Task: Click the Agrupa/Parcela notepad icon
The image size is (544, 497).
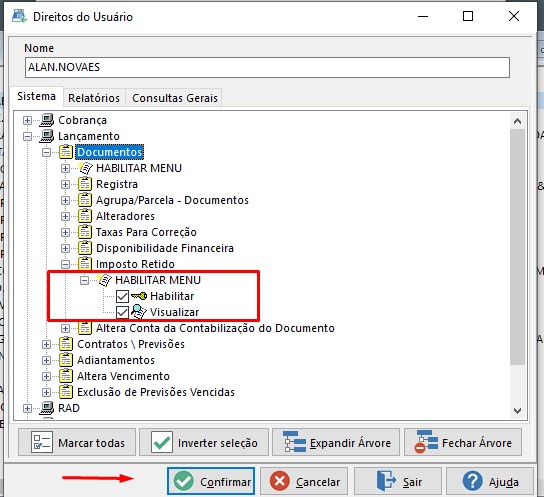Action: pyautogui.click(x=85, y=200)
